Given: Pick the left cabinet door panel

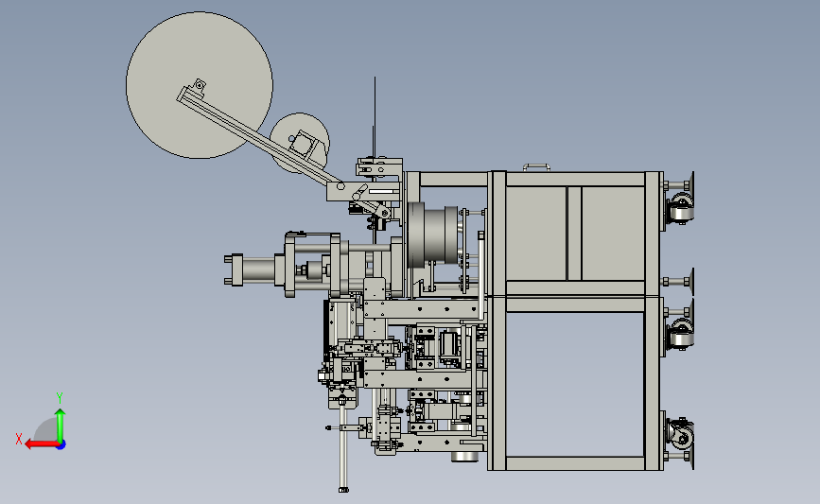Looking at the screenshot, I should pos(536,234).
